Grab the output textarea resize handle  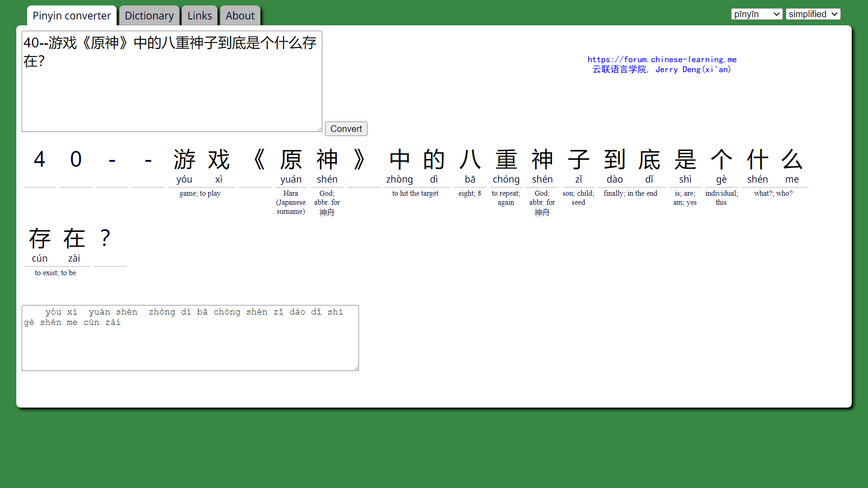coord(356,368)
